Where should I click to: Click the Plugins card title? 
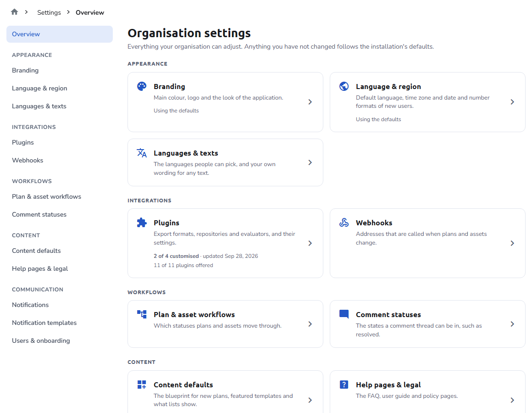pos(166,223)
